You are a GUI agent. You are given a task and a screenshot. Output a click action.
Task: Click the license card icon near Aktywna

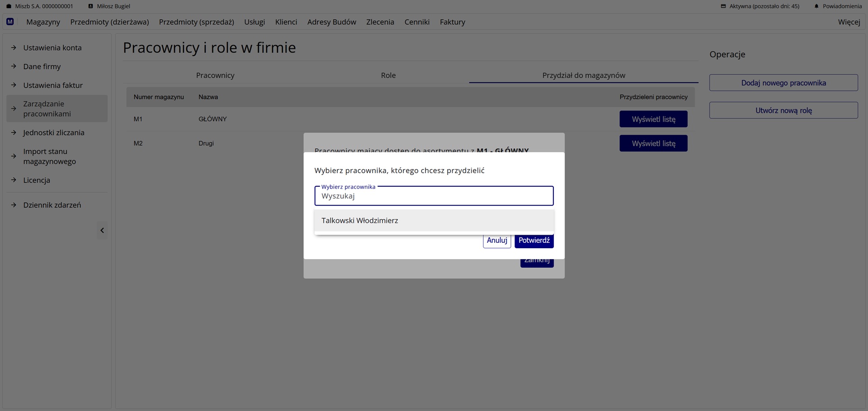[x=723, y=6]
